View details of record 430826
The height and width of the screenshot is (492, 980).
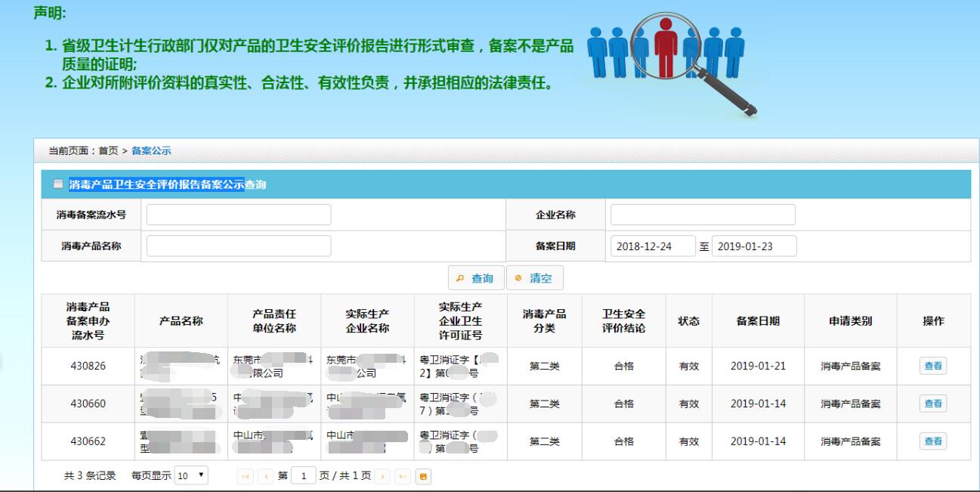933,366
